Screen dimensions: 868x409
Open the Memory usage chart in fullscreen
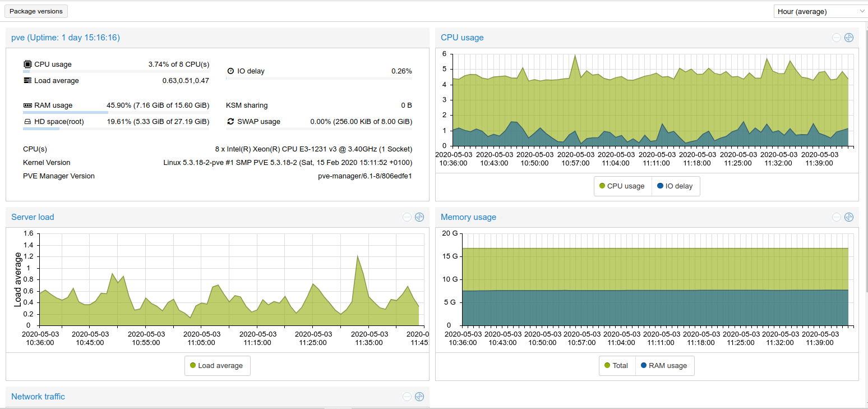(848, 217)
